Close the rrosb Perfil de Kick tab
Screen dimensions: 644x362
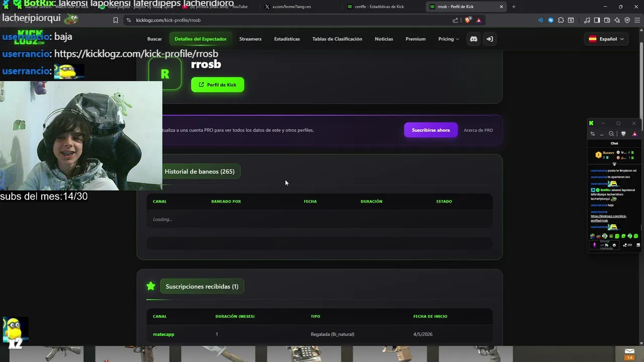click(x=501, y=7)
